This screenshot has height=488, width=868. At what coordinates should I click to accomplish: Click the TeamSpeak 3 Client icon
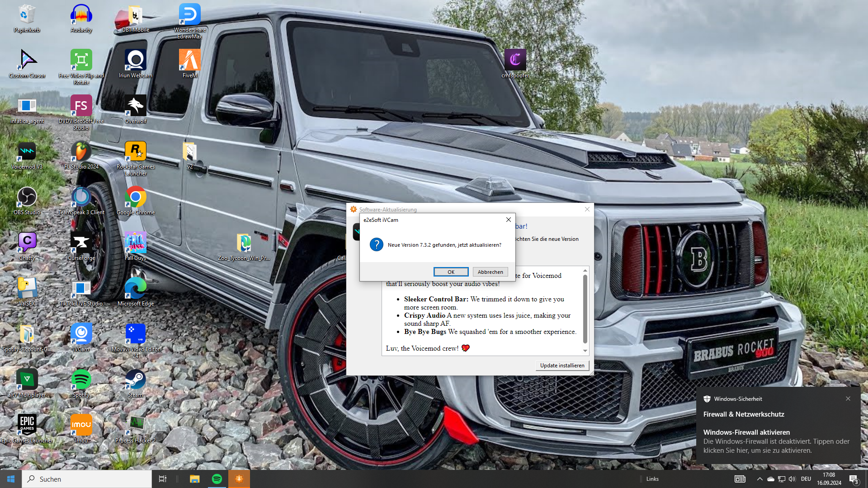(81, 197)
